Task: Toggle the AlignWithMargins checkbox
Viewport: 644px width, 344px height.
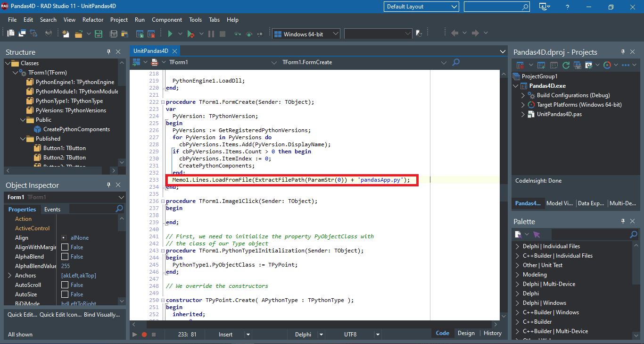Action: point(65,247)
